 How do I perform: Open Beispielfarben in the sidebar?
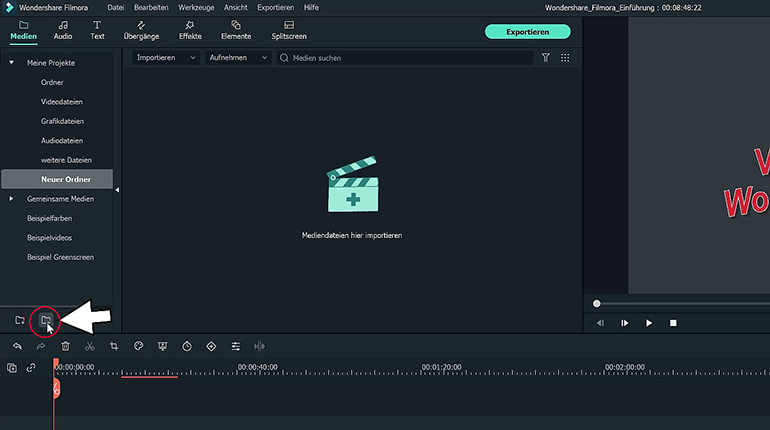(x=49, y=218)
